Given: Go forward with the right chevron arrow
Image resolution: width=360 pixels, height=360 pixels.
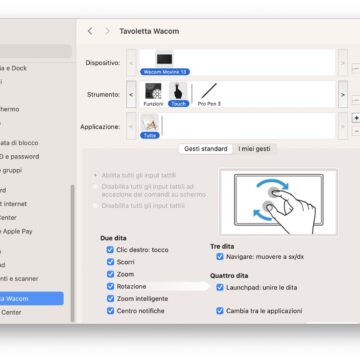Looking at the screenshot, I should coord(107,31).
